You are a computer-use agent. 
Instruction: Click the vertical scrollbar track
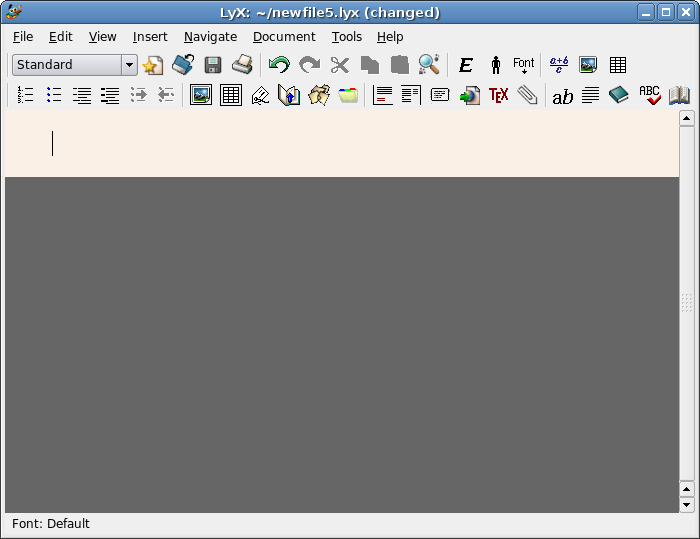pos(687,304)
